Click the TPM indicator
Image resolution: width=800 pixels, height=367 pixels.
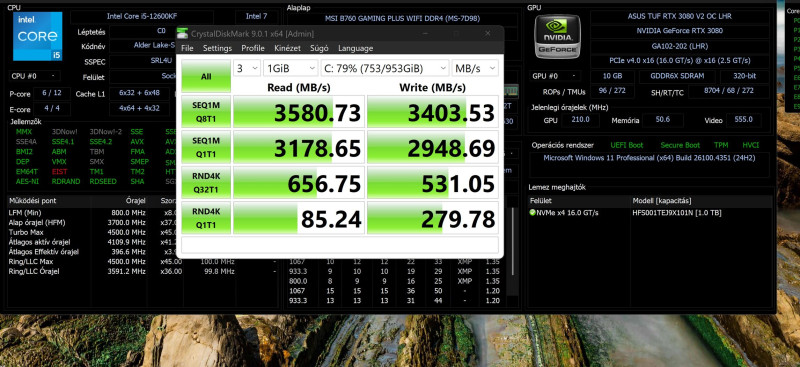tap(721, 145)
